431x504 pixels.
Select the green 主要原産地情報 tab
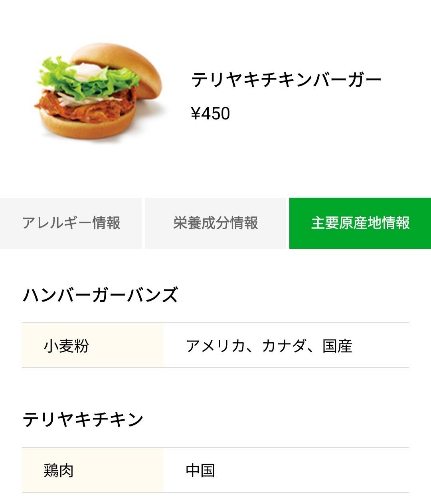360,223
